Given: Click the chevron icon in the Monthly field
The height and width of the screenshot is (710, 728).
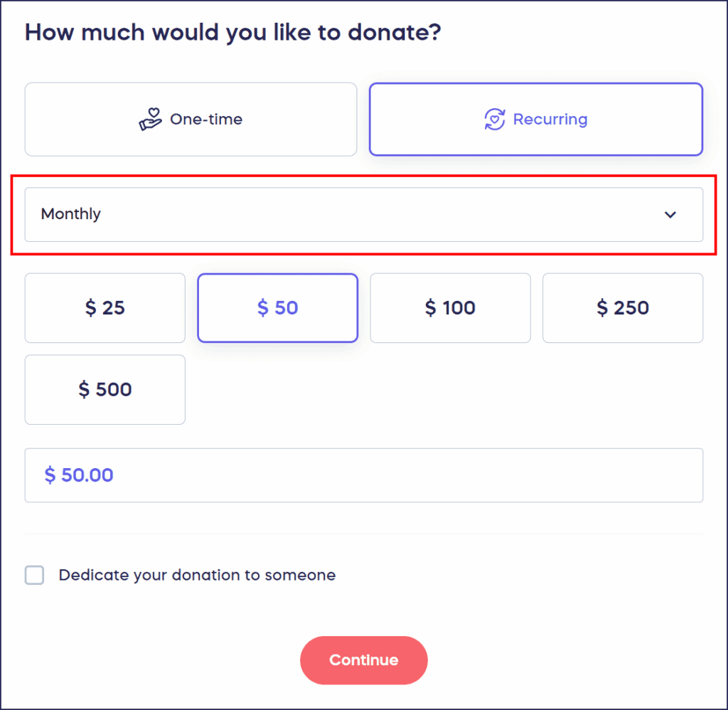Looking at the screenshot, I should pos(670,214).
